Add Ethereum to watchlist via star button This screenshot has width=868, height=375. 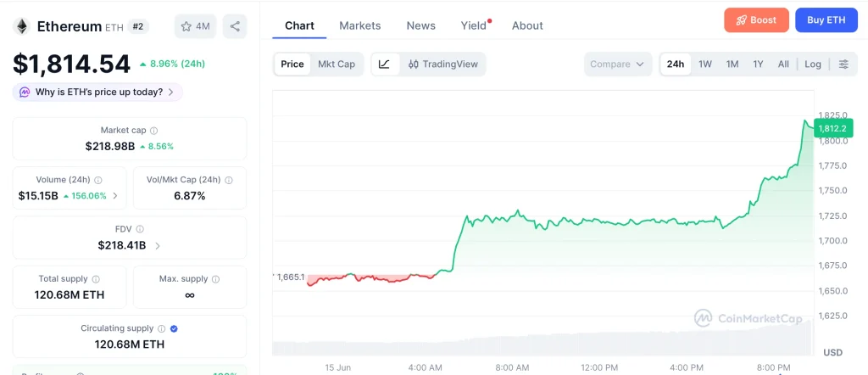click(196, 26)
